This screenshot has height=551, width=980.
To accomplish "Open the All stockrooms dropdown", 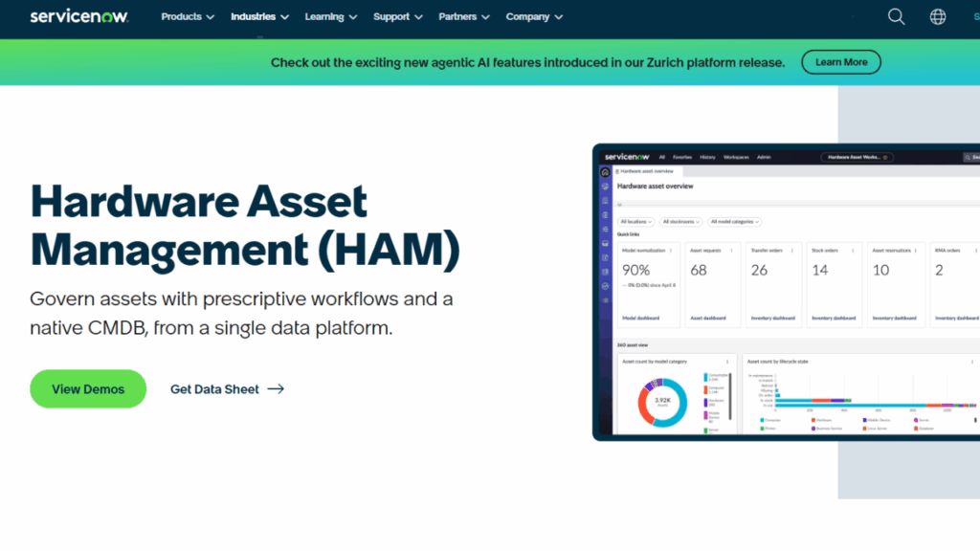I will (680, 222).
